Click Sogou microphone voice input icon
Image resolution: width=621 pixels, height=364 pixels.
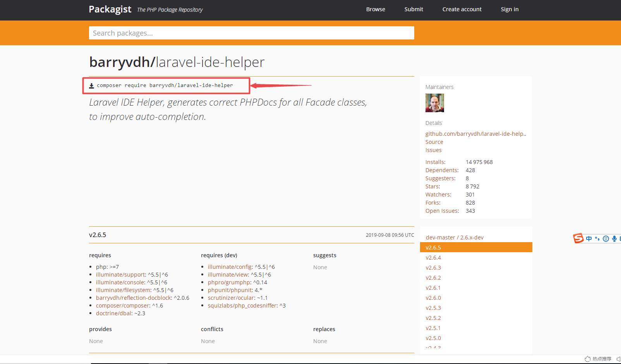614,239
